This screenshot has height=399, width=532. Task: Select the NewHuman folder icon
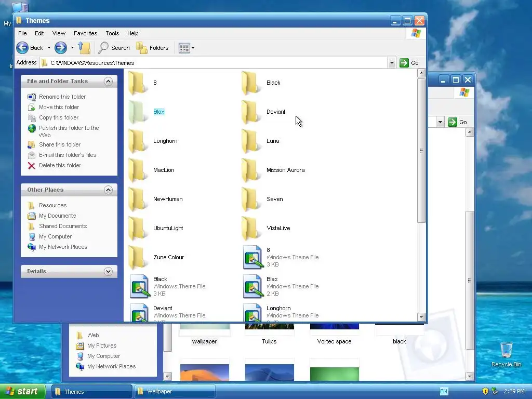[138, 199]
